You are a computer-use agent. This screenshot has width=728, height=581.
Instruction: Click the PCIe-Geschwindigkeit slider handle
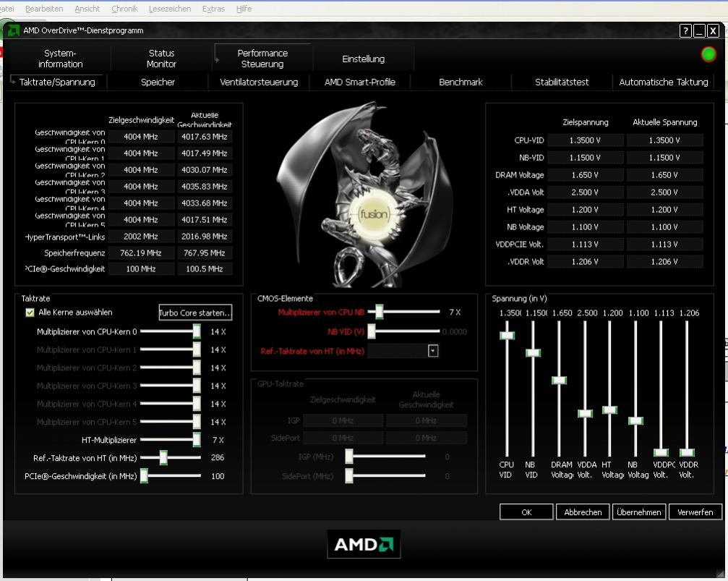pos(144,475)
